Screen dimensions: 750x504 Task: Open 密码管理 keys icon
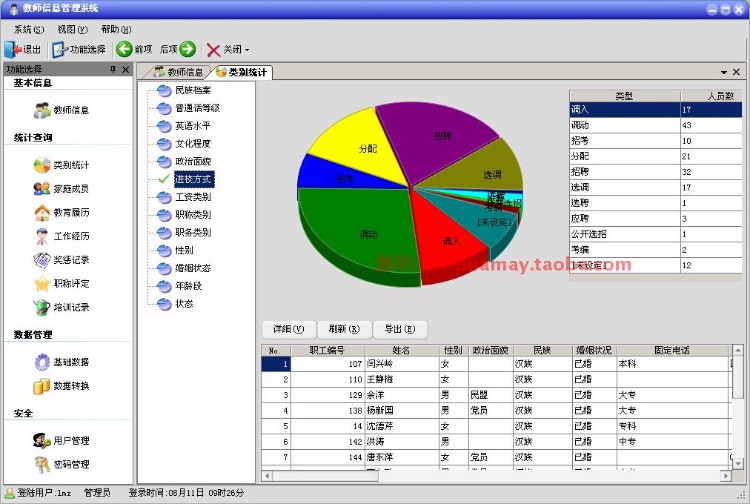click(x=42, y=464)
